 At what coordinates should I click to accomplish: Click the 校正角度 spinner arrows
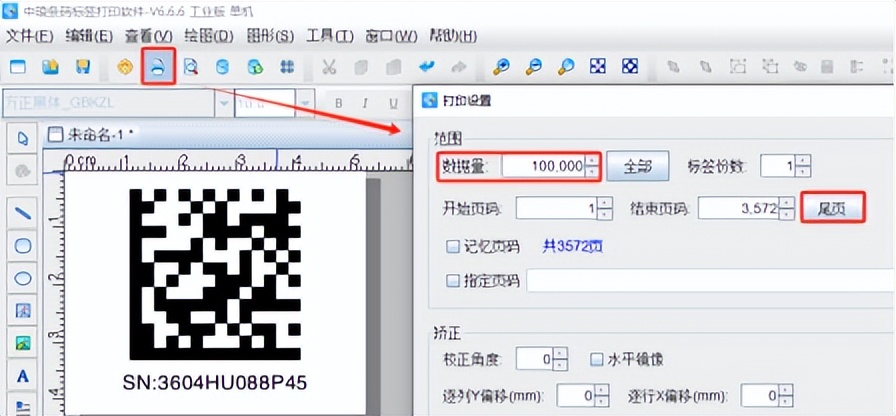coord(561,359)
